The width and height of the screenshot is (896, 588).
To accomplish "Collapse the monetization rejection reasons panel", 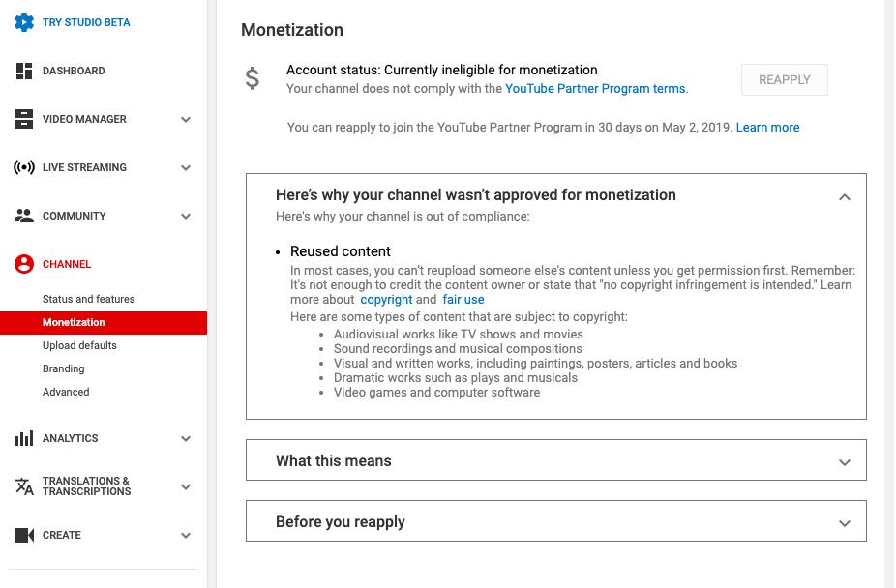I will [x=845, y=197].
